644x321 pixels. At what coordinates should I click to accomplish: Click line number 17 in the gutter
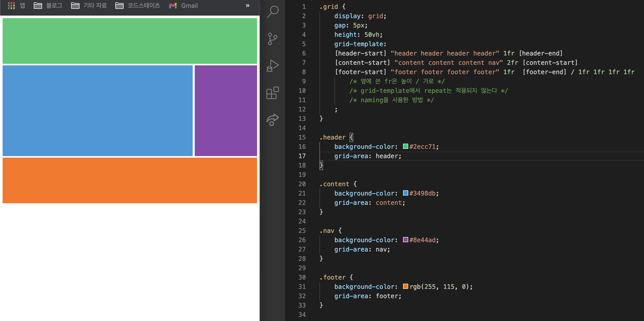[x=302, y=156]
